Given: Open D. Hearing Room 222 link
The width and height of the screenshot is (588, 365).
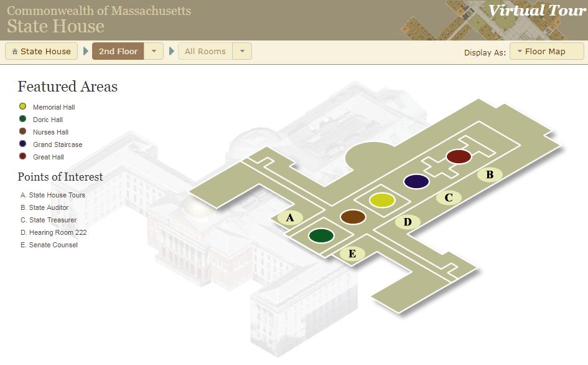Looking at the screenshot, I should click(x=54, y=232).
